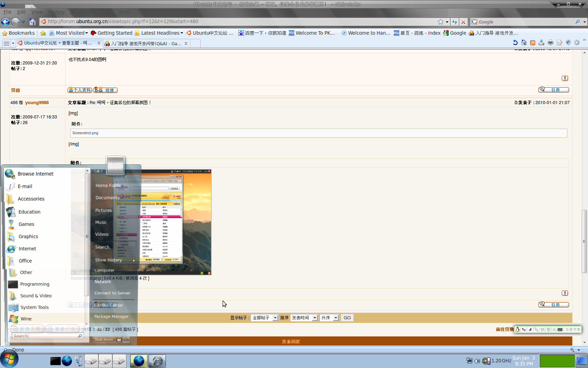Click the start menu Search field
588x368 pixels.
click(x=47, y=336)
